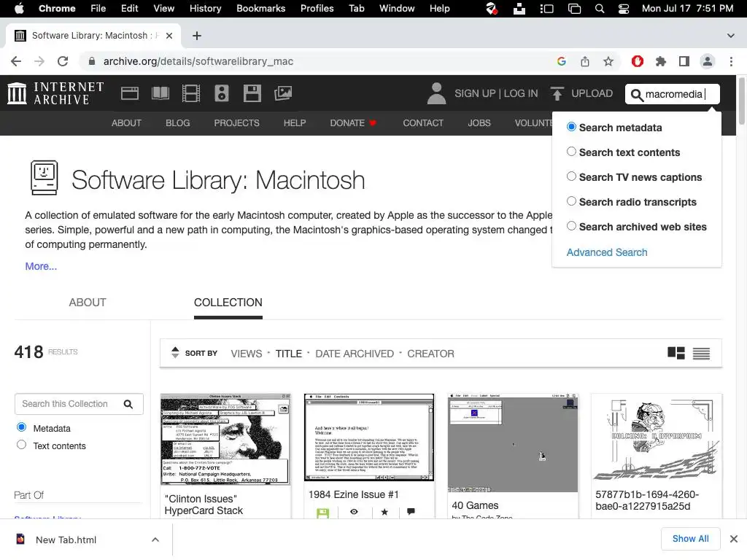
Task: Close the downloads bar
Action: pos(734,539)
